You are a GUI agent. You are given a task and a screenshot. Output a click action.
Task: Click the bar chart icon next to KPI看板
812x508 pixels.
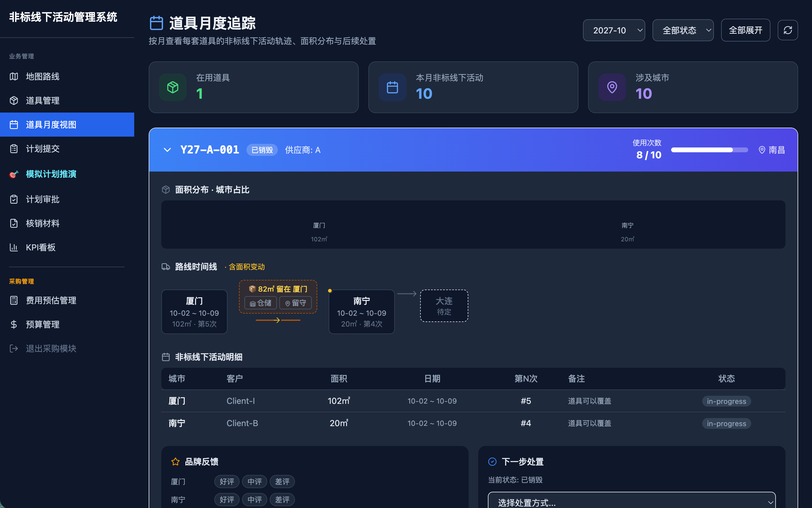[x=14, y=247]
